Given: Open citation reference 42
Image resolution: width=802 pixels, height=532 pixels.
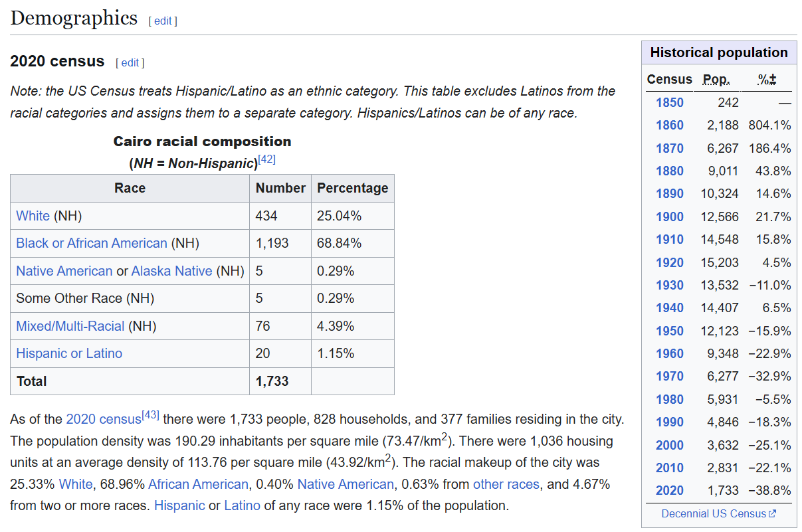Looking at the screenshot, I should [x=266, y=159].
